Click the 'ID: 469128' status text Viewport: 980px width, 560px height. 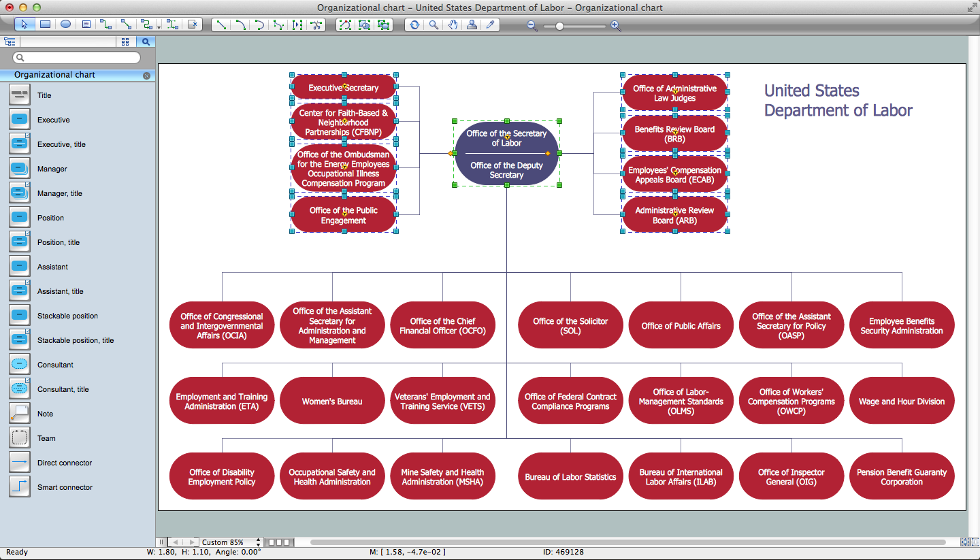563,552
